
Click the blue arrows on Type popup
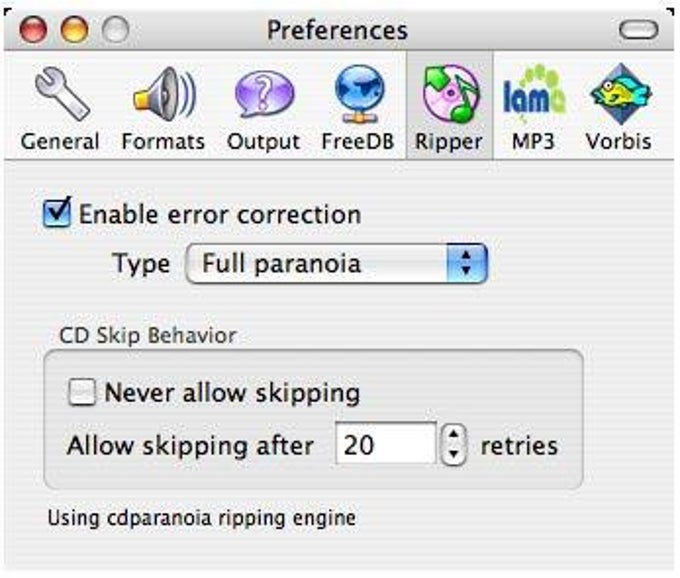coord(467,264)
